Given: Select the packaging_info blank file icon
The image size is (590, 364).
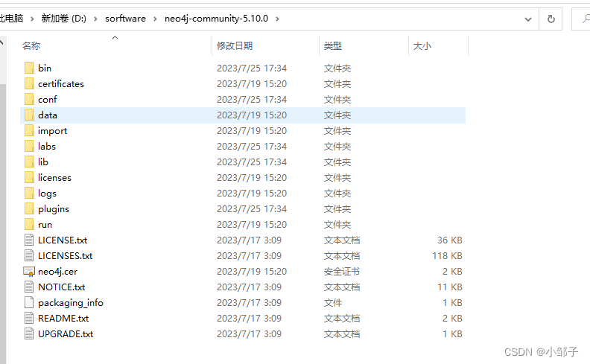Looking at the screenshot, I should pos(29,303).
